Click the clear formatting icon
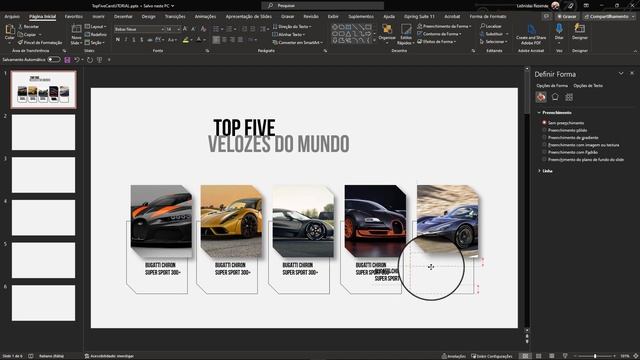Viewport: 640px width, 360px height. (x=203, y=29)
